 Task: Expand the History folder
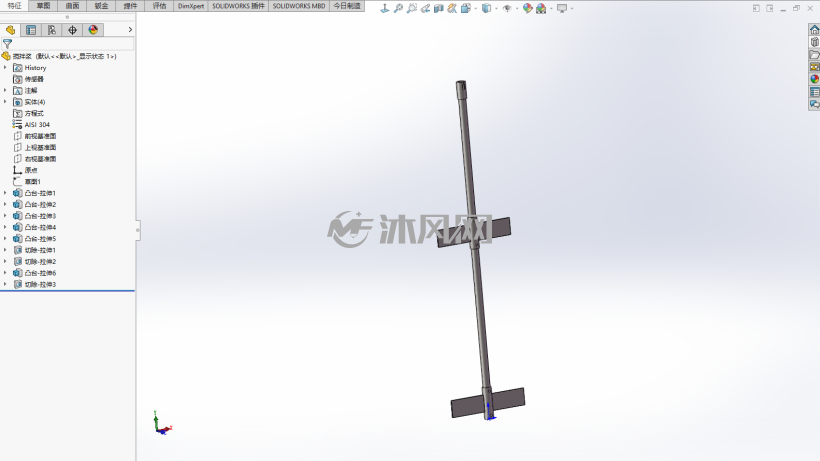pyautogui.click(x=5, y=67)
